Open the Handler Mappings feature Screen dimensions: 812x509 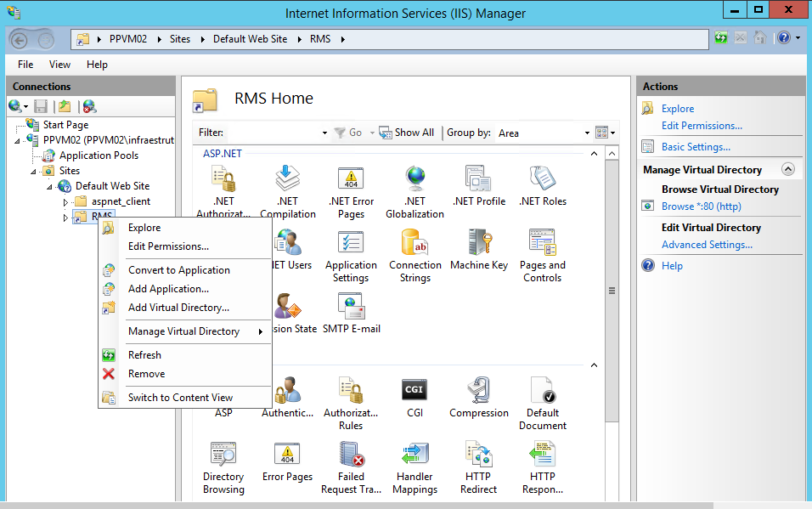tap(414, 467)
